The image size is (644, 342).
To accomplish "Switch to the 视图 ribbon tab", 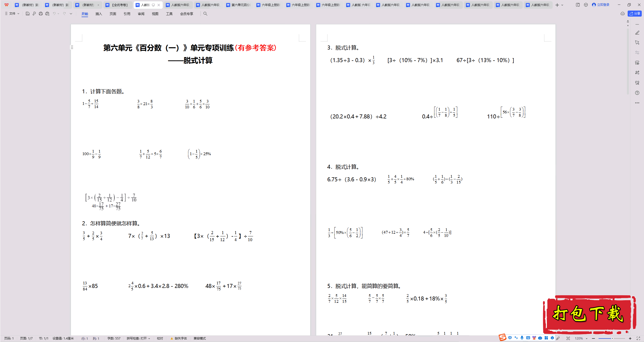I will [x=155, y=14].
